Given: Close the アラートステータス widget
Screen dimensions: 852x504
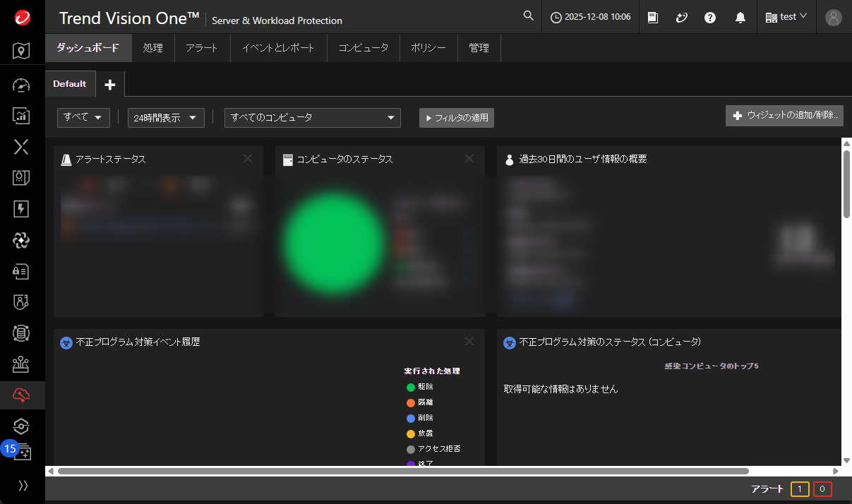Looking at the screenshot, I should coord(248,160).
